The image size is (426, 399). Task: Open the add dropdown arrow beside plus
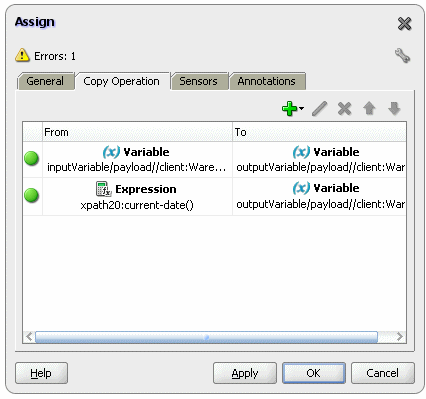click(301, 109)
